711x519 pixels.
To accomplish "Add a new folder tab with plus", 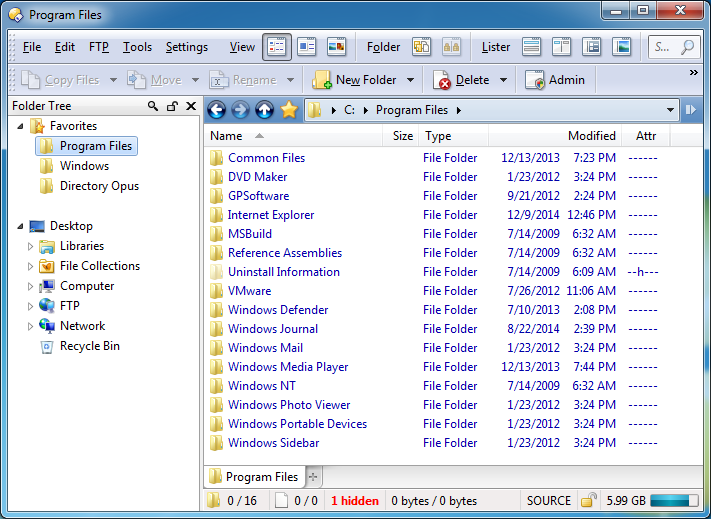I will click(x=313, y=477).
